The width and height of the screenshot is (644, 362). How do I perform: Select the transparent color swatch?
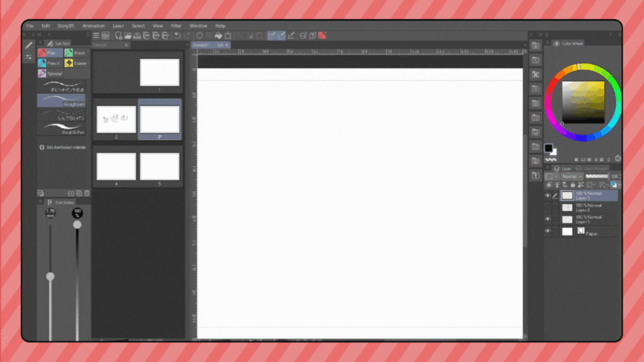coord(550,160)
